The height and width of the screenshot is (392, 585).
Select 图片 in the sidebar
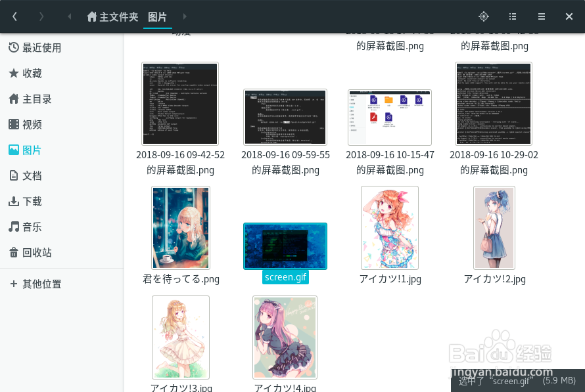point(62,150)
